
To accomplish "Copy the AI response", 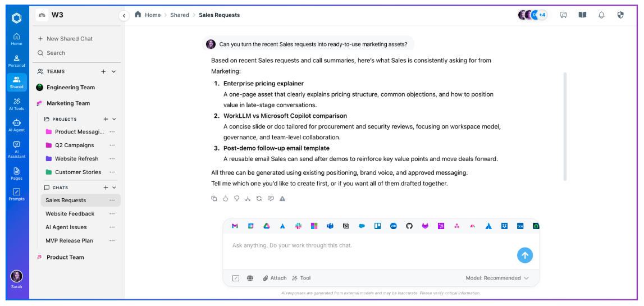I will (214, 198).
